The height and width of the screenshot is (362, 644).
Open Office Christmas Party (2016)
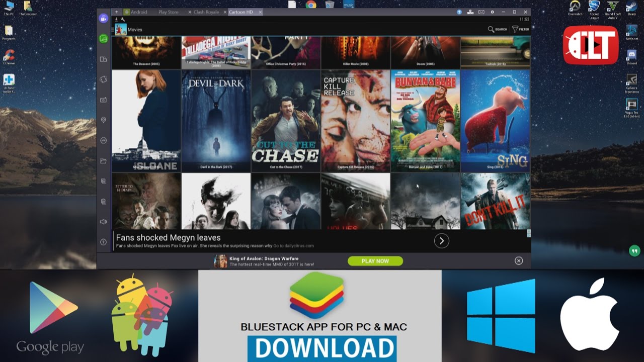[286, 52]
